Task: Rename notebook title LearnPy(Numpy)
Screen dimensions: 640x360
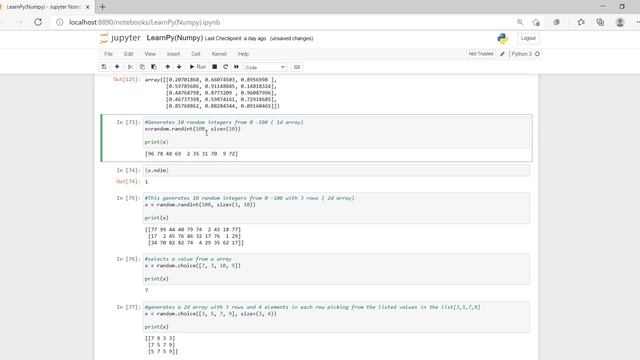Action: tap(175, 38)
